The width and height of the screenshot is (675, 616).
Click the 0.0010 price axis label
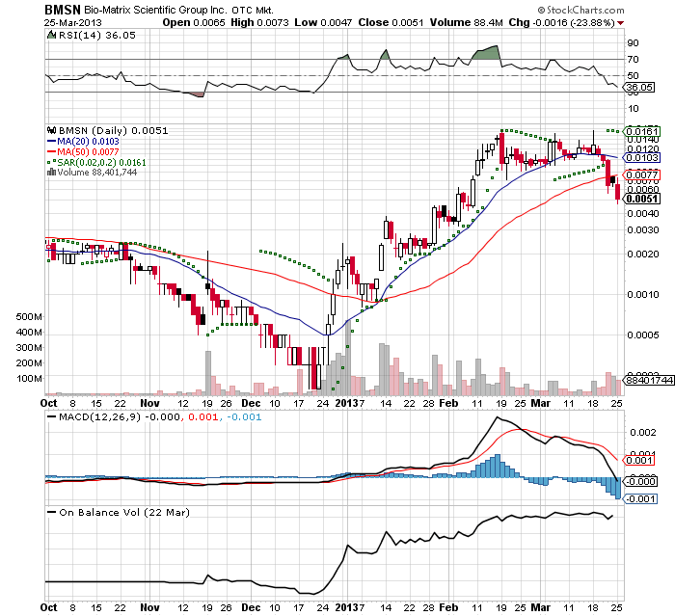click(643, 294)
